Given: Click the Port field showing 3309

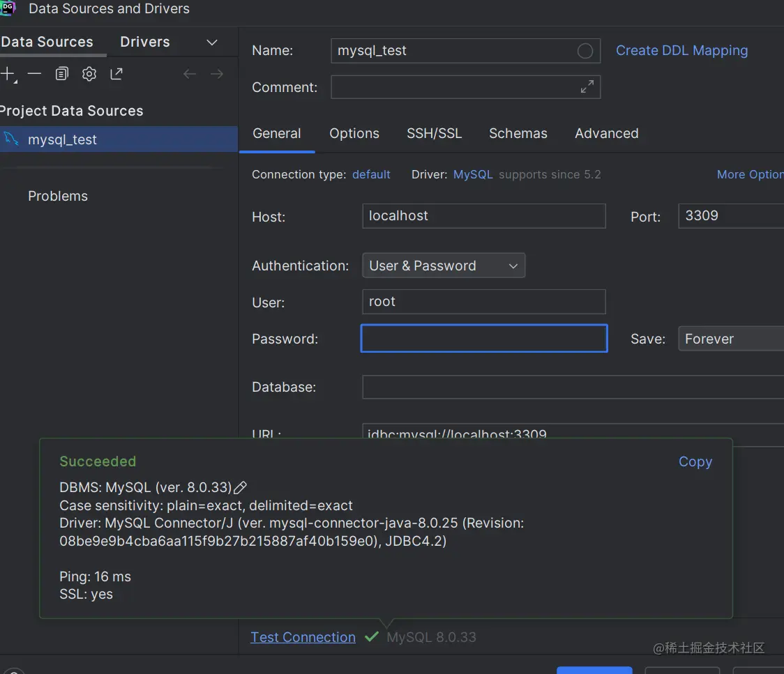Looking at the screenshot, I should coord(731,216).
